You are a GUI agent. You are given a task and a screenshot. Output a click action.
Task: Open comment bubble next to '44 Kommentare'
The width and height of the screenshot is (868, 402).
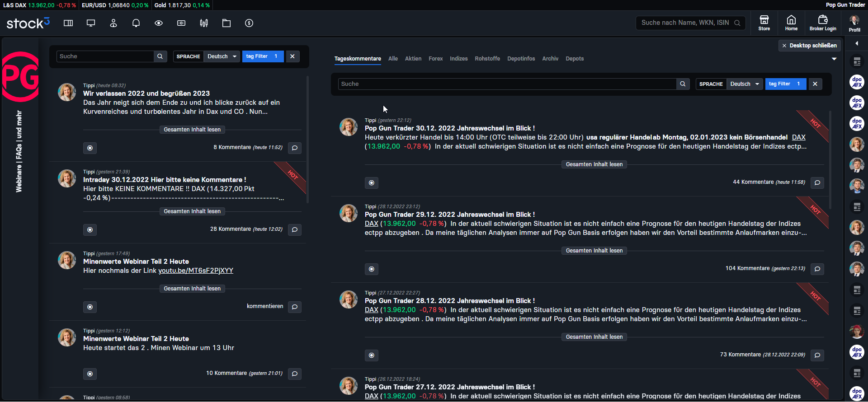pyautogui.click(x=817, y=182)
